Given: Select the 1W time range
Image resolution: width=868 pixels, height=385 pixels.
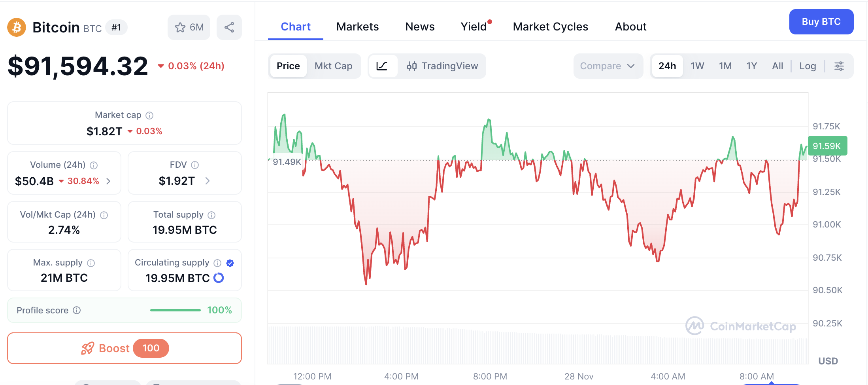Looking at the screenshot, I should (697, 66).
